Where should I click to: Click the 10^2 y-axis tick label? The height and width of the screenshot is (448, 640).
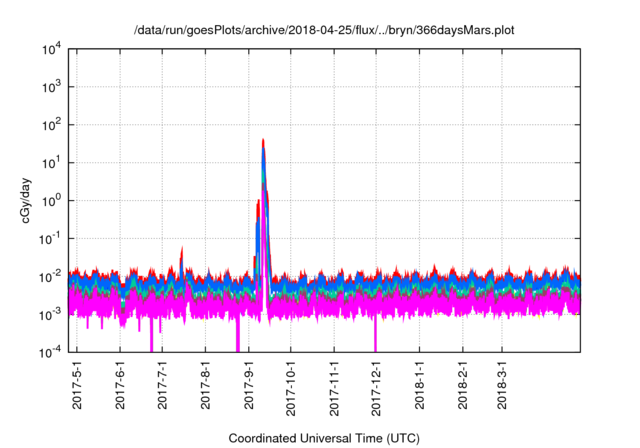coord(51,125)
